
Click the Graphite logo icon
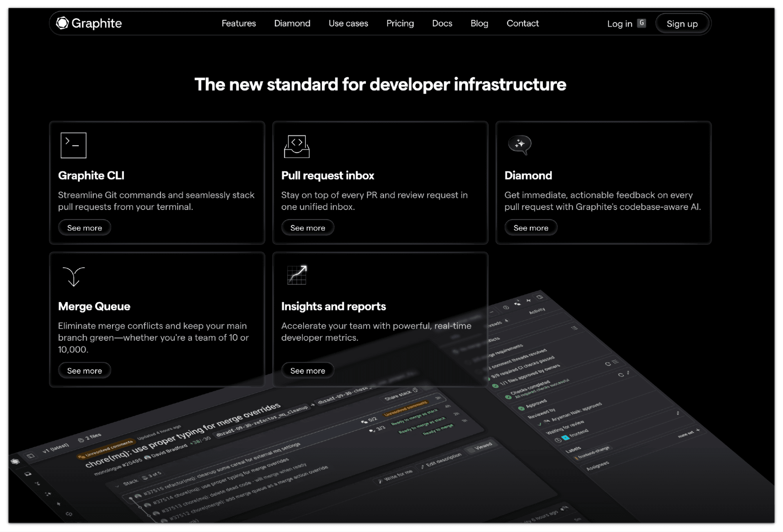(62, 23)
